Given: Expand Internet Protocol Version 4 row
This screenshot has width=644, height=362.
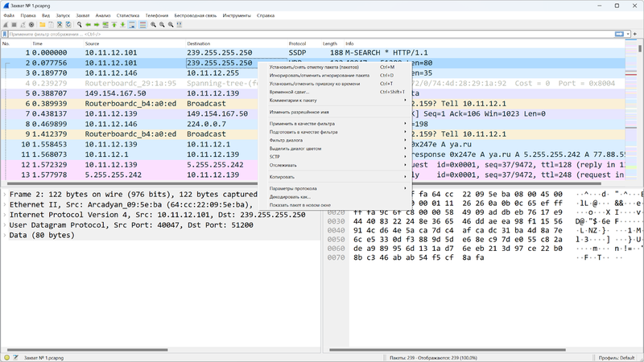Looking at the screenshot, I should coord(5,215).
